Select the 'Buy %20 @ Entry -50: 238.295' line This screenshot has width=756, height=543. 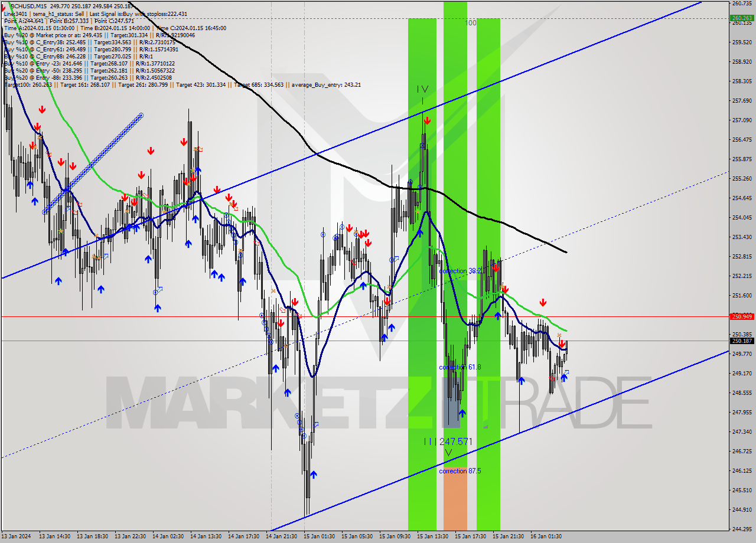tap(89, 70)
